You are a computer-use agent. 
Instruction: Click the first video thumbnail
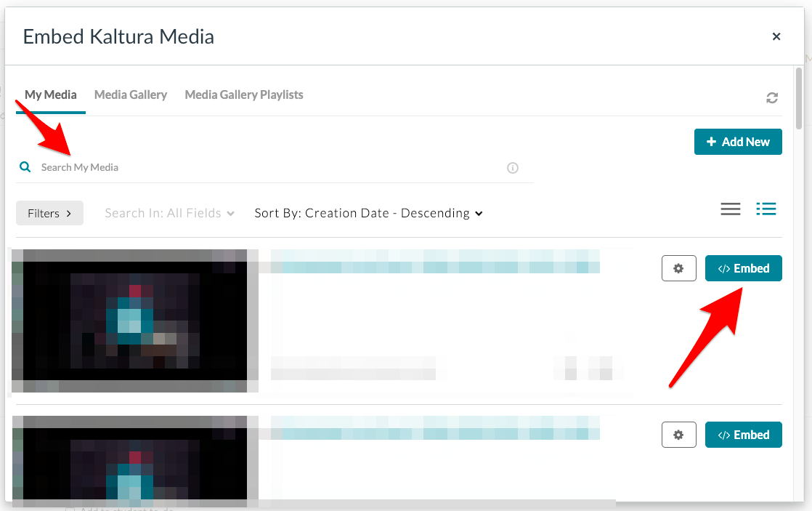click(x=134, y=320)
